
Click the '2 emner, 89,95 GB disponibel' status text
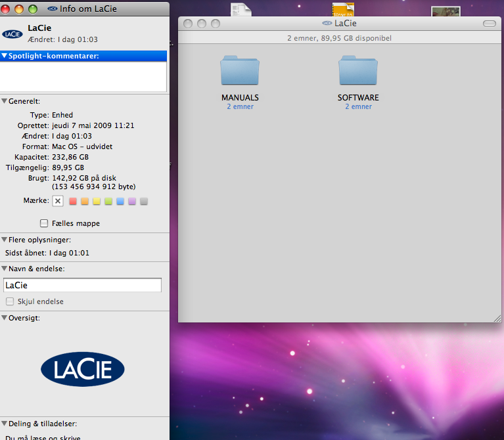point(339,38)
